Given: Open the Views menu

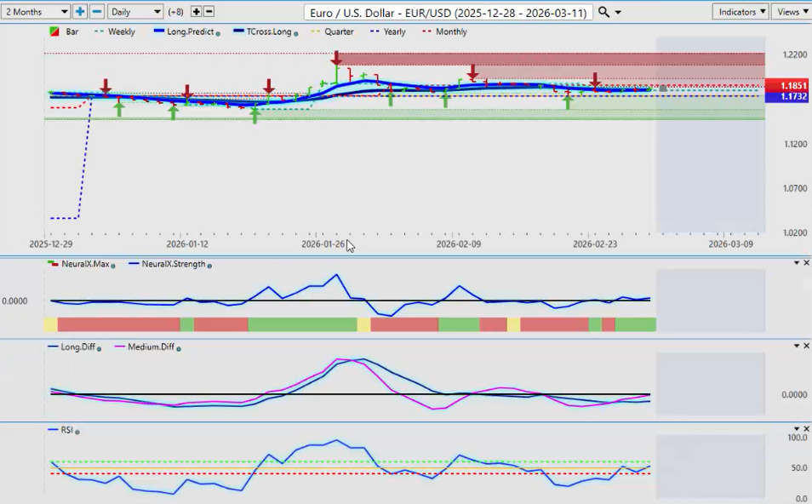Looking at the screenshot, I should point(792,12).
